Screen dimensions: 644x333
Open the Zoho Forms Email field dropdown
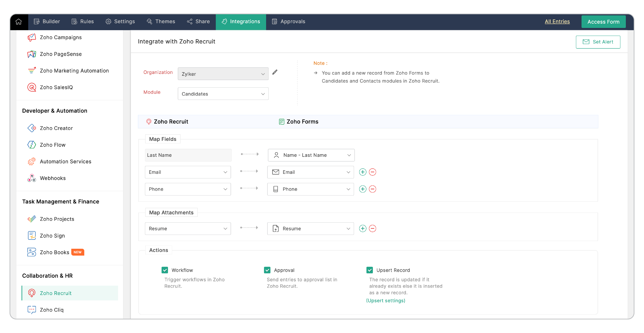[311, 172]
